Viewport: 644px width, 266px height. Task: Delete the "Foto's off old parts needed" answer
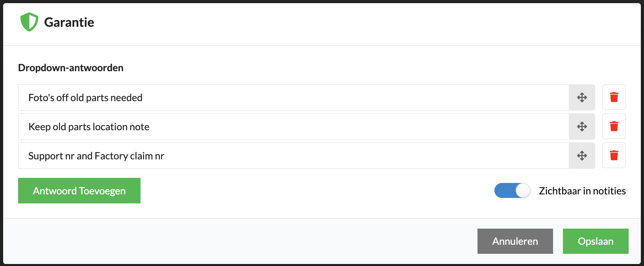point(614,97)
